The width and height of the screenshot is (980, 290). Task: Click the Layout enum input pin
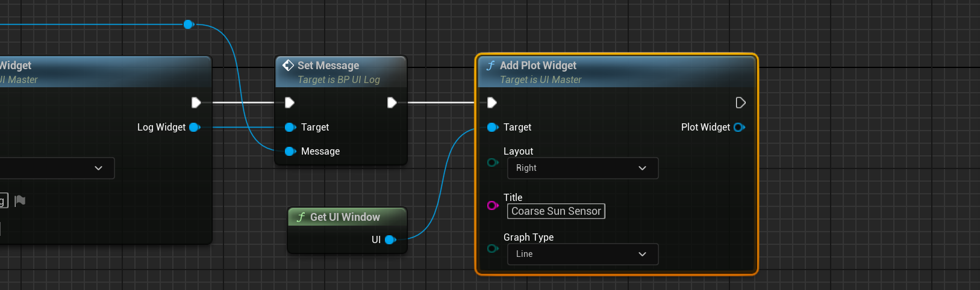tap(492, 162)
